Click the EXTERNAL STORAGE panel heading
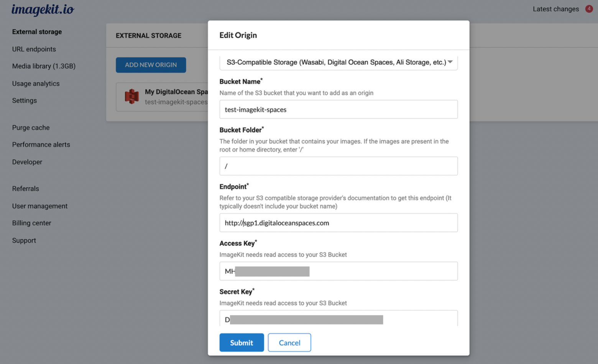The height and width of the screenshot is (364, 598). (149, 36)
